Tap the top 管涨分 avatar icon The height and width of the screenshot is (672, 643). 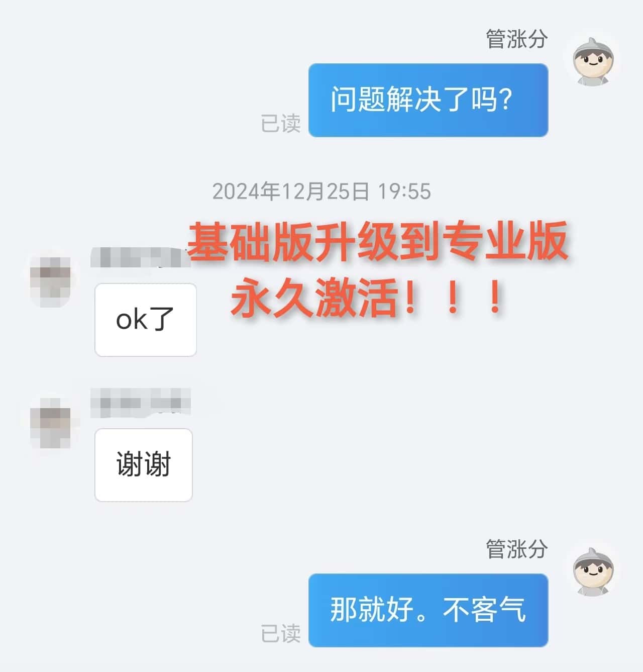tap(594, 61)
